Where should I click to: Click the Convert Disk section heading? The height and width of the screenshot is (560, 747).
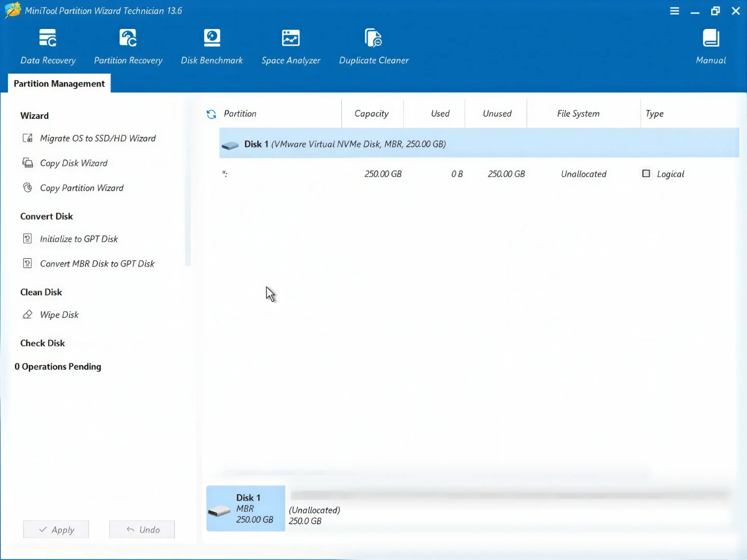coord(47,216)
